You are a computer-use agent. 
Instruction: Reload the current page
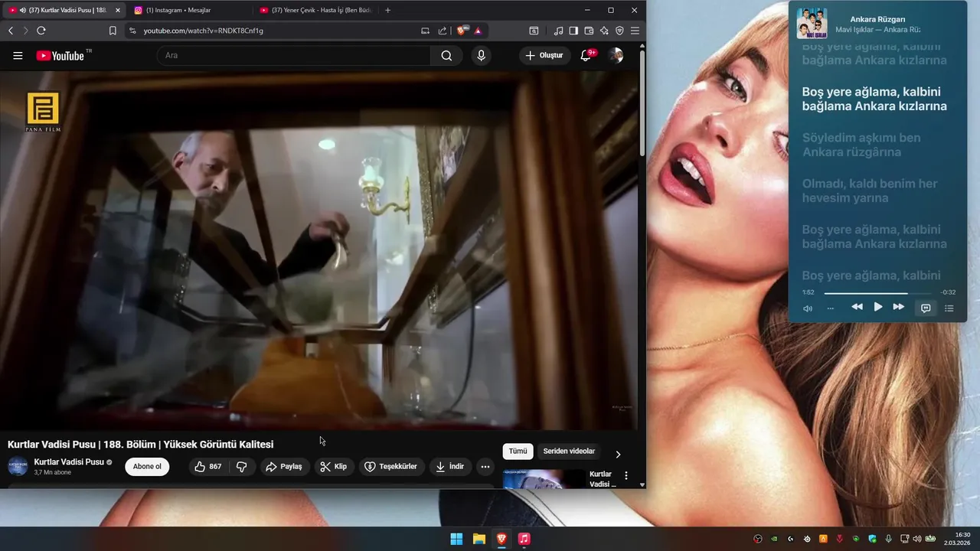[x=41, y=31]
